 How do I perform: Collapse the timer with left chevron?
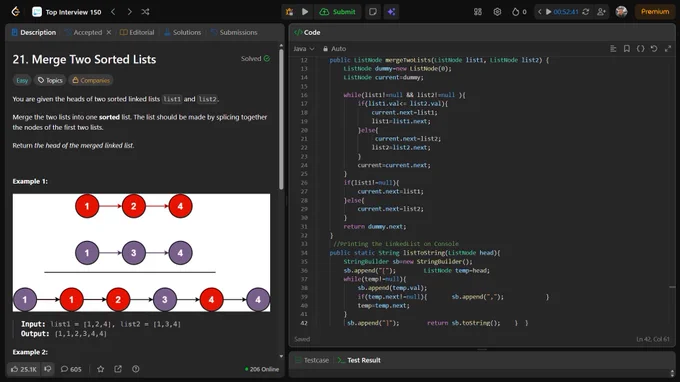tap(539, 12)
